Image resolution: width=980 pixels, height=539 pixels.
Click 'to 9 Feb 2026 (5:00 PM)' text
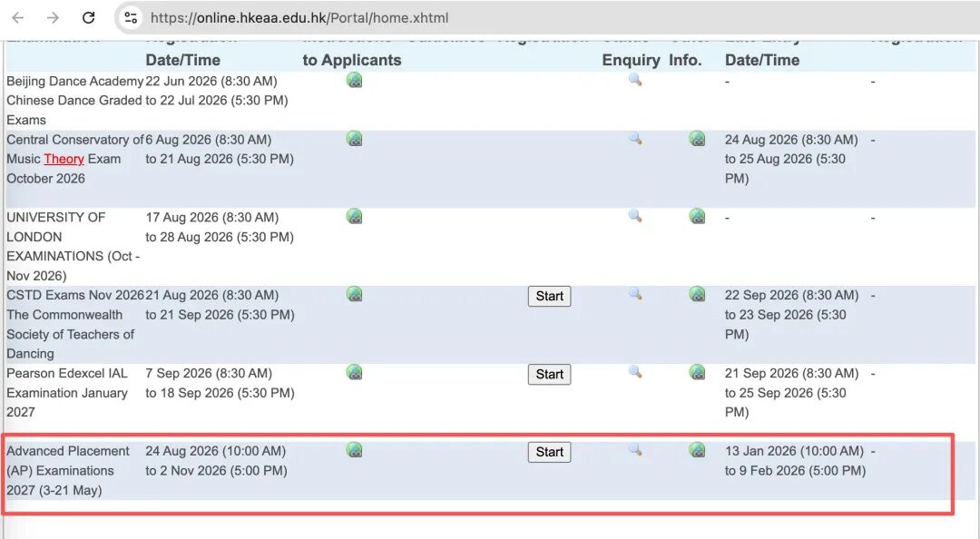coord(796,470)
